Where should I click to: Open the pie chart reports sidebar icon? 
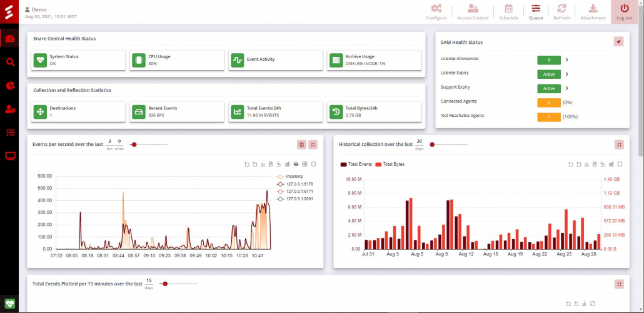point(10,86)
